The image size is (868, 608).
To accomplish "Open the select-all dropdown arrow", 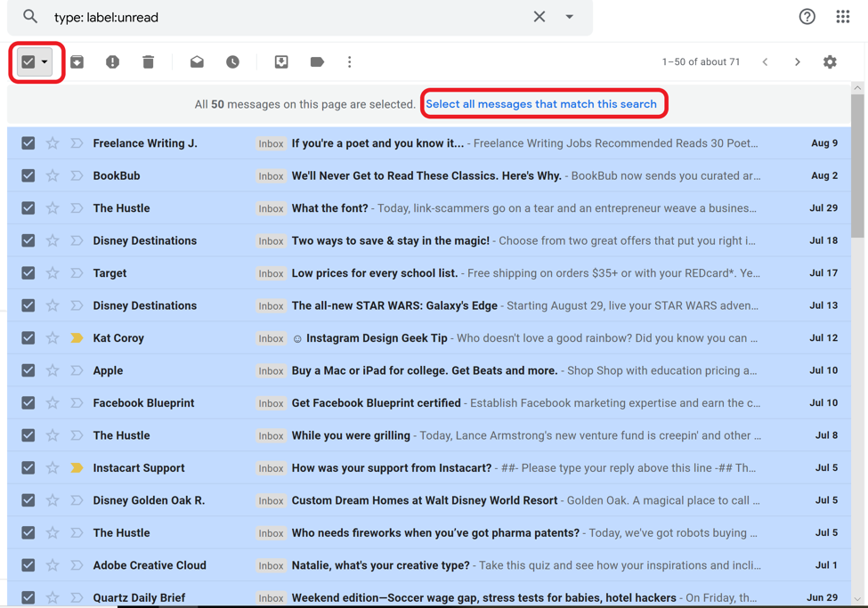I will (x=45, y=62).
